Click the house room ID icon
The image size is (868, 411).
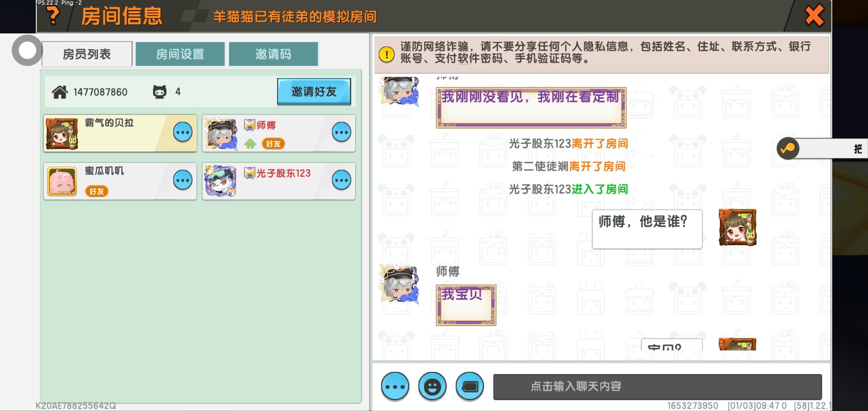tap(60, 92)
